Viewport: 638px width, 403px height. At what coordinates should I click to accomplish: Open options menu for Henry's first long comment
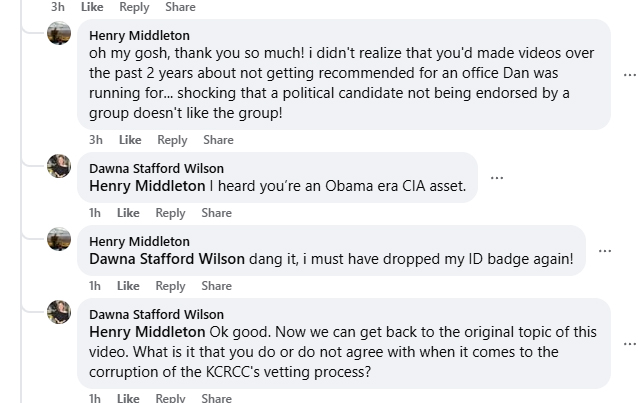pyautogui.click(x=629, y=75)
